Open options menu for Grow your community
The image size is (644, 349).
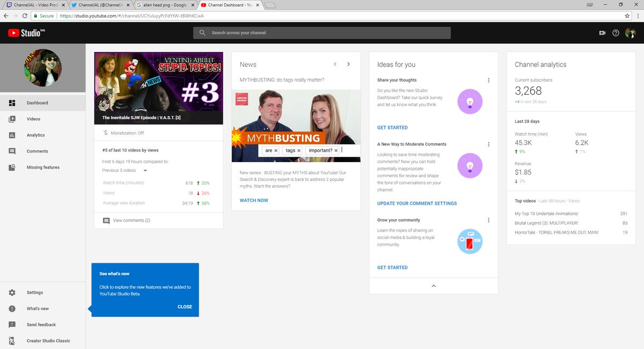pyautogui.click(x=488, y=220)
